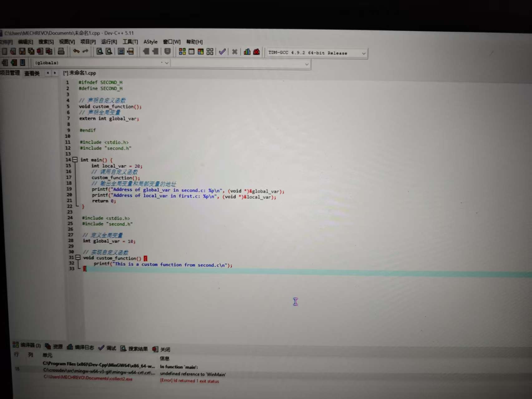Open the 项目[P] menu
Screen dimensions: 532x399
tap(88, 42)
